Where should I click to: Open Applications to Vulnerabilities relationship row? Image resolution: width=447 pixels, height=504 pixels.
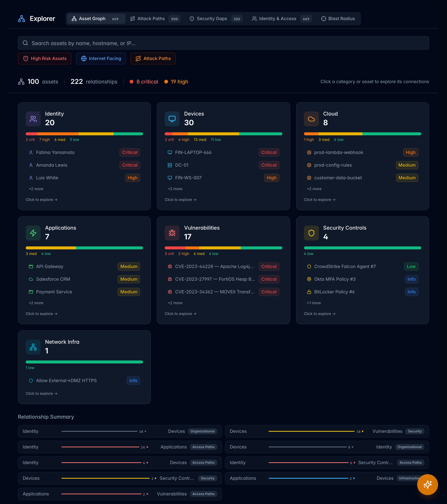pos(120,494)
